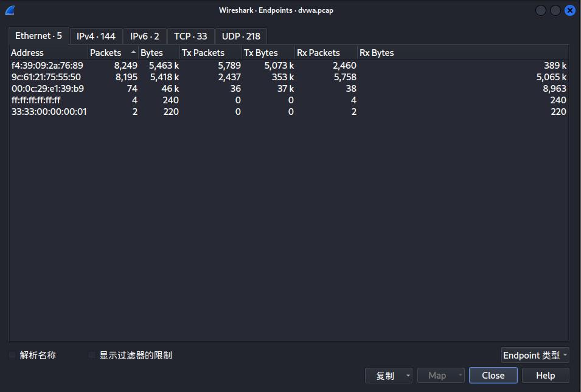
Task: Click the 8,195 packets cell
Action: click(x=127, y=77)
